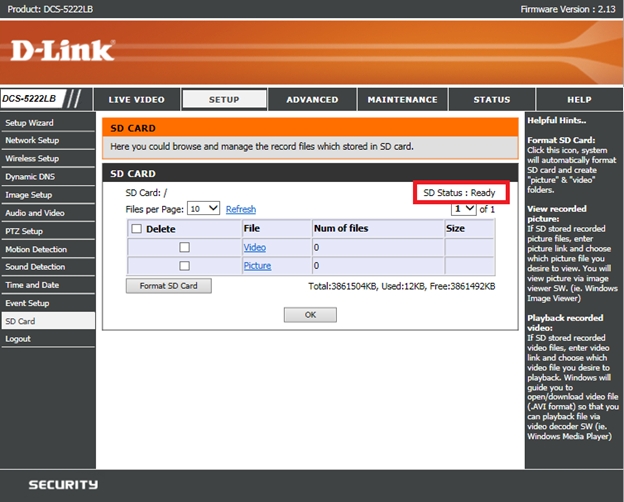The width and height of the screenshot is (624, 502).
Task: Tick the Delete select-all checkbox
Action: (136, 229)
